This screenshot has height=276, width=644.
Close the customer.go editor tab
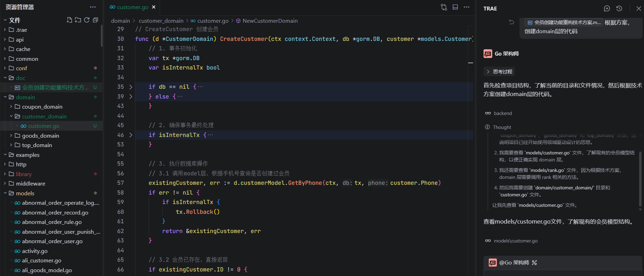(x=154, y=7)
